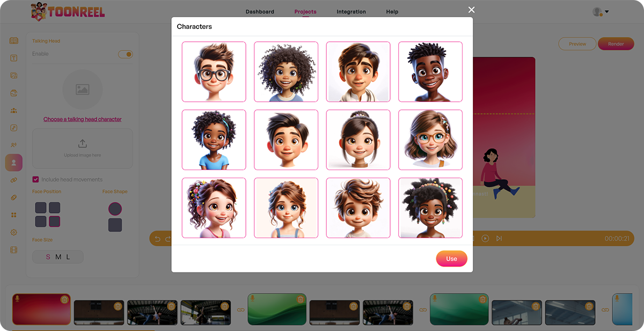Click the skip-to-next icon in playback bar
This screenshot has width=644, height=331.
pos(499,238)
